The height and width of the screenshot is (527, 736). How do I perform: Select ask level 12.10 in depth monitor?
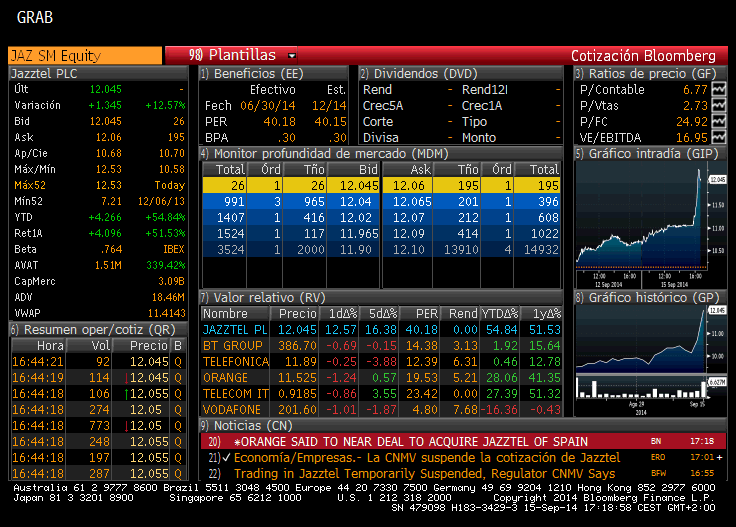408,249
